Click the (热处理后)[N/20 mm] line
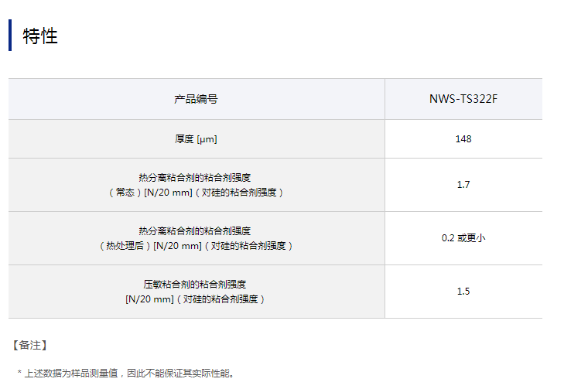588x389 pixels. click(195, 245)
